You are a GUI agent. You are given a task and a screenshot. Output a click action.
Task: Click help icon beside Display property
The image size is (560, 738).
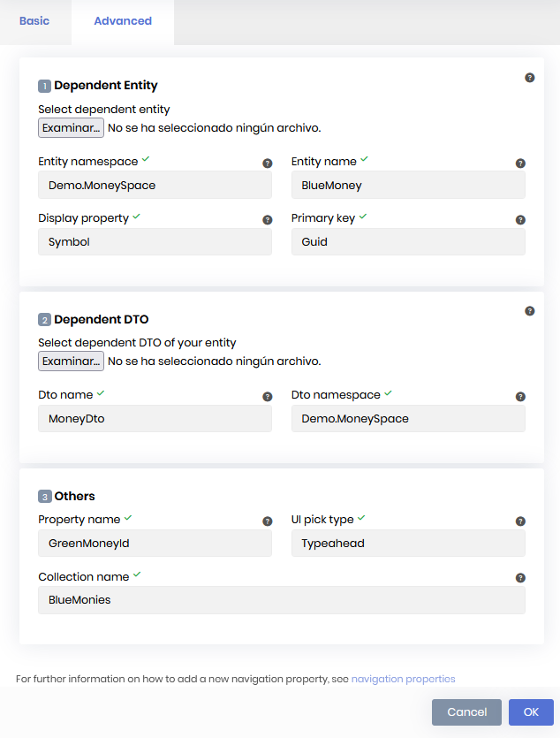(268, 220)
